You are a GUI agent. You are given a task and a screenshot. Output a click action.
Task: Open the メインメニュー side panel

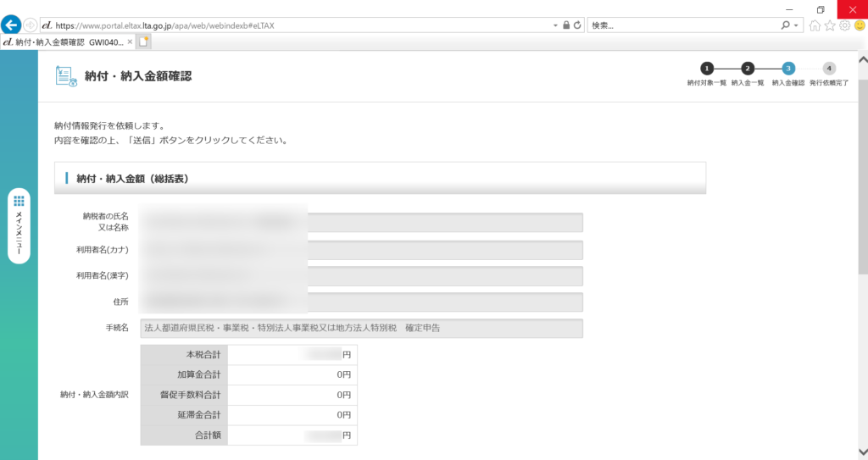(19, 225)
